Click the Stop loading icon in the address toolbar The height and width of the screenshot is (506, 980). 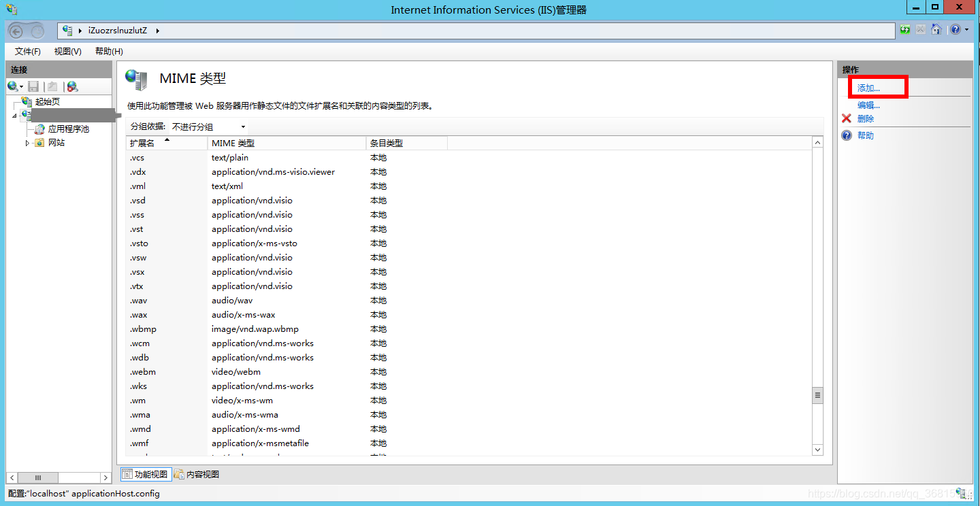[920, 30]
